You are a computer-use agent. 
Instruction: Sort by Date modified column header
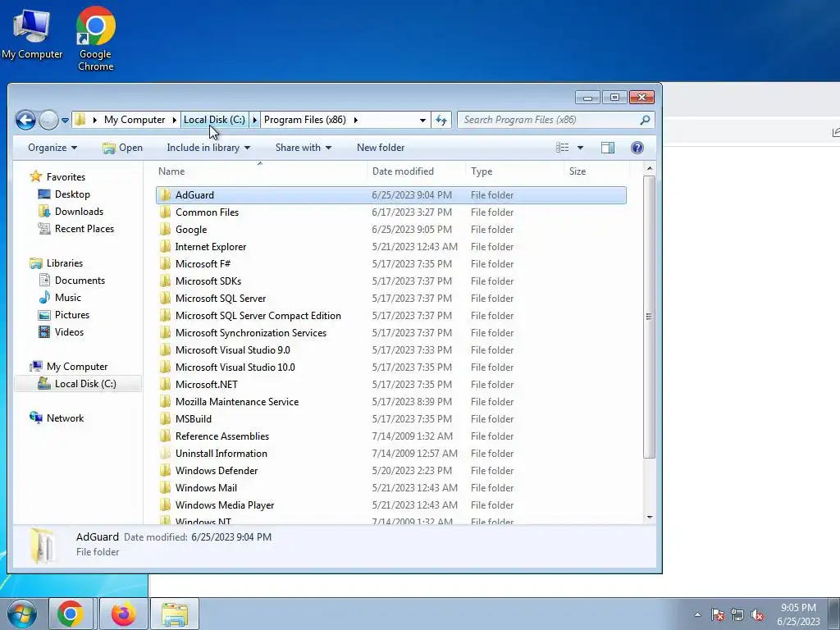(x=403, y=171)
